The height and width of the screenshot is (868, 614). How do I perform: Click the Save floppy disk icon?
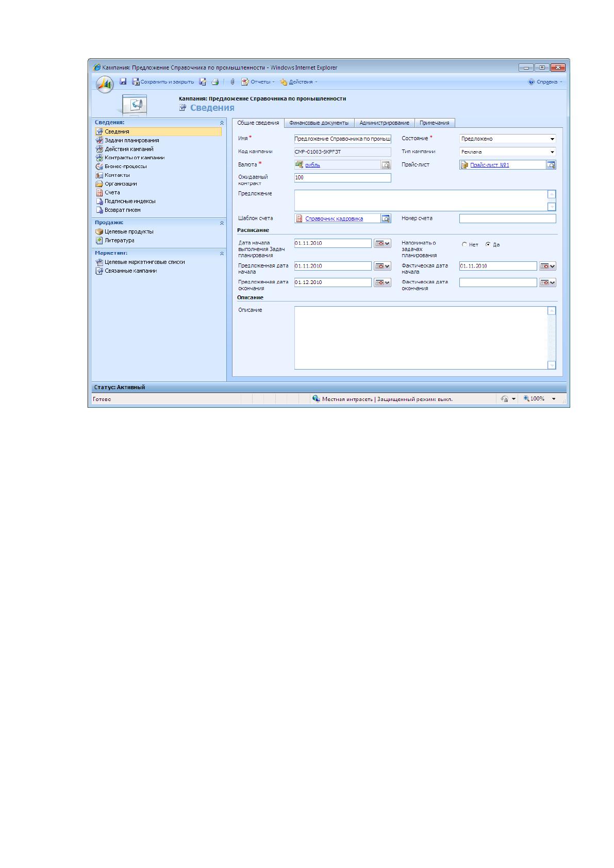coord(123,81)
